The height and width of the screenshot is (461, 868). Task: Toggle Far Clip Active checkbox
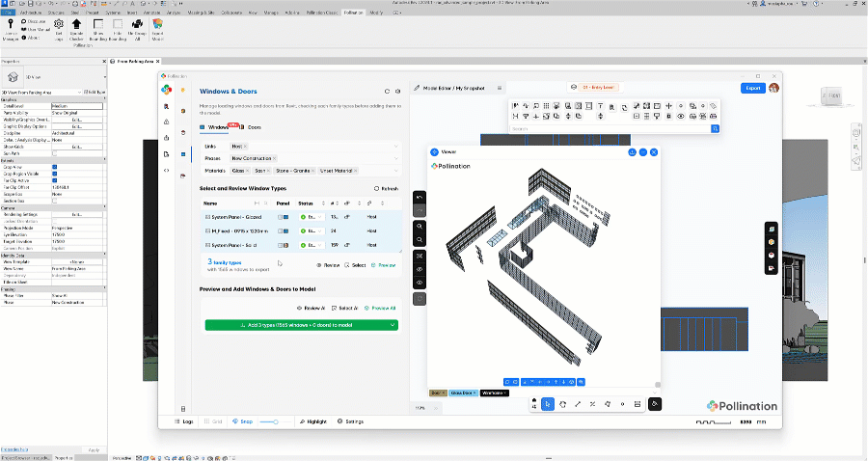click(x=54, y=178)
